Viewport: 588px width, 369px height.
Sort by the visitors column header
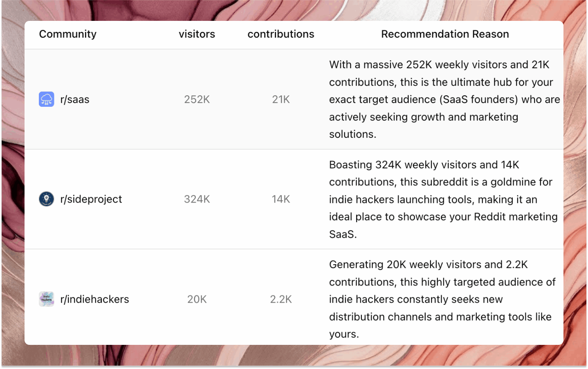[197, 34]
